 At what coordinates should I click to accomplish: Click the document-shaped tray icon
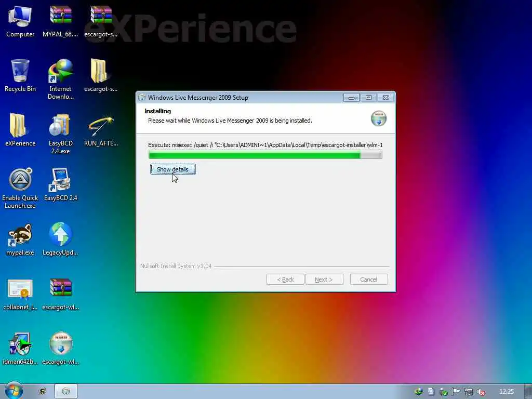tap(431, 392)
